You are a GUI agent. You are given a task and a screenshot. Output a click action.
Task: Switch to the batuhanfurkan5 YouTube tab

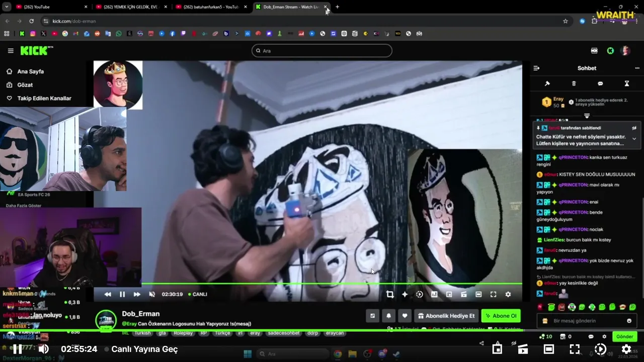pos(211,7)
